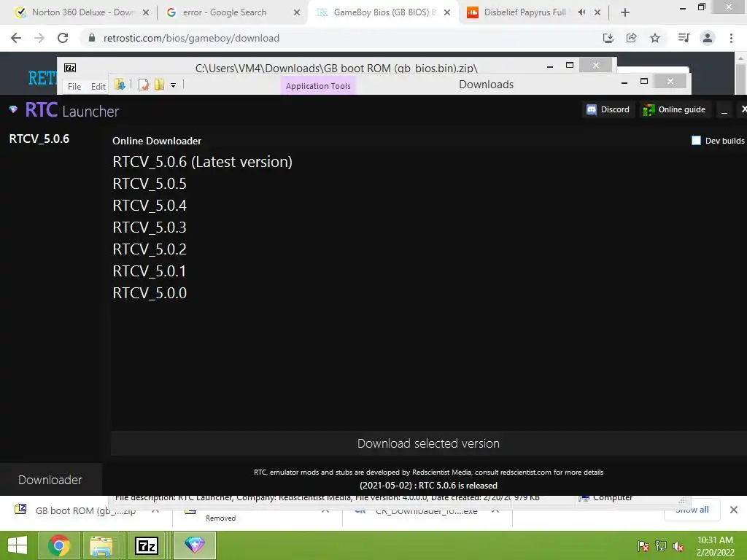Image resolution: width=747 pixels, height=560 pixels.
Task: Open a new Chrome tab
Action: [625, 13]
